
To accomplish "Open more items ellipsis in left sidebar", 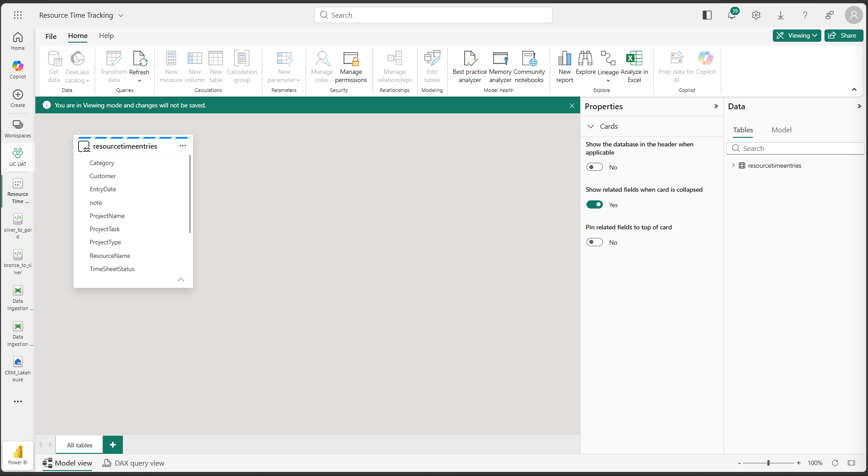I will coord(18,401).
